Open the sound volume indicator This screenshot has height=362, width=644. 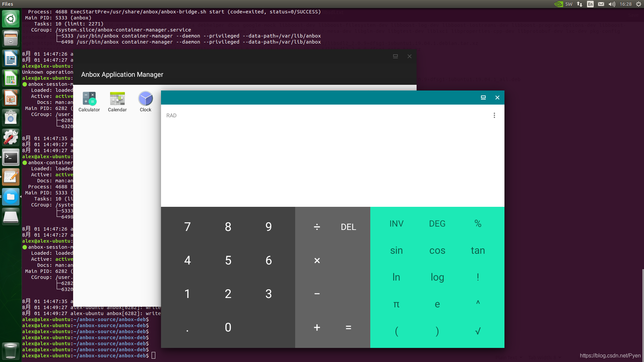tap(612, 4)
